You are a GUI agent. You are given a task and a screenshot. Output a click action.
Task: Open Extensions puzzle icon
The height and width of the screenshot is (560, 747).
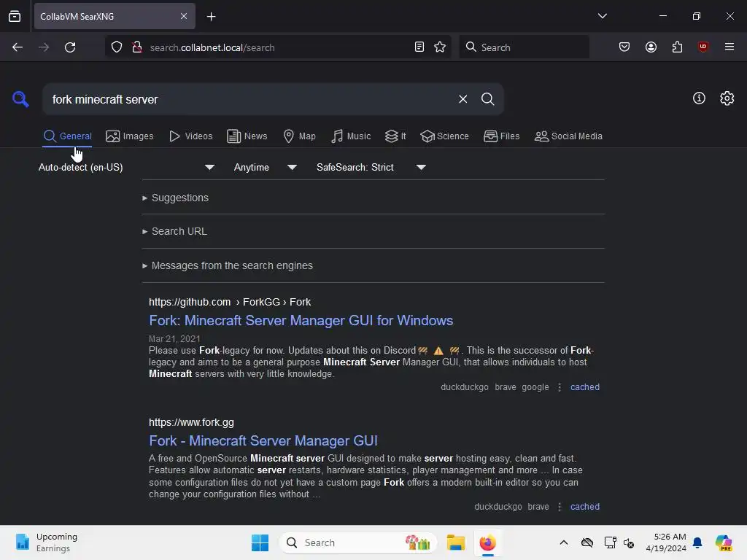677,47
